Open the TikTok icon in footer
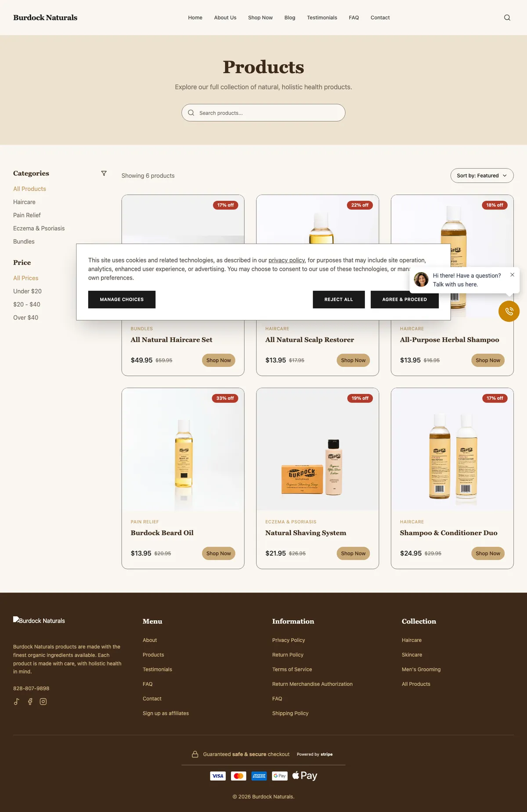 17,701
